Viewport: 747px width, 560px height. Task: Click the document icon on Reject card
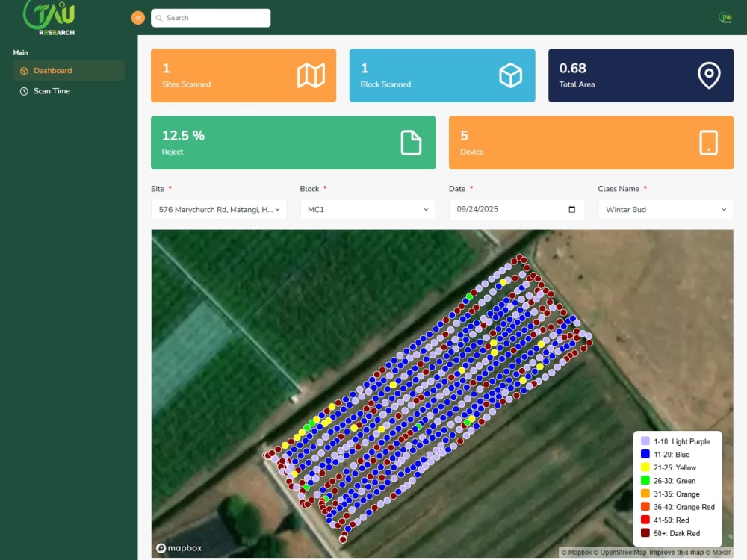(411, 143)
